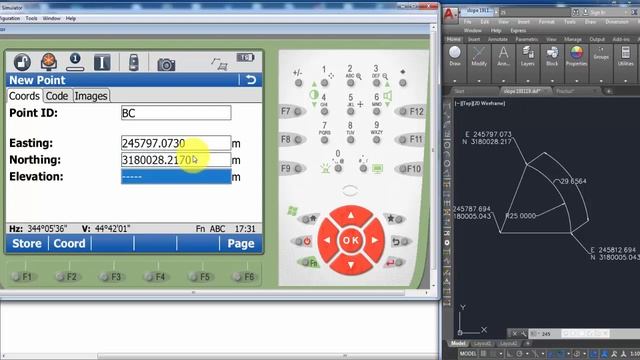This screenshot has height=360, width=640.
Task: Switch to the Manage ribbon tab
Action: pos(573,39)
